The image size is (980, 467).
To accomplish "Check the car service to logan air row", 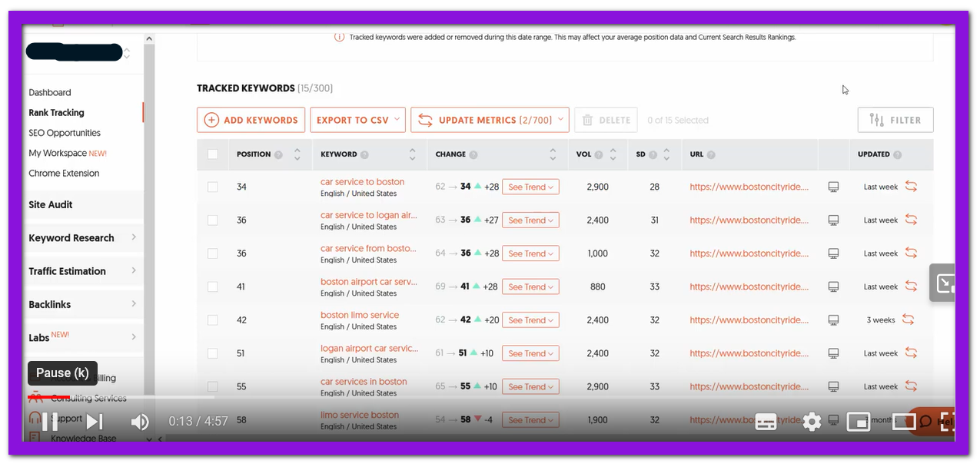I will click(213, 220).
